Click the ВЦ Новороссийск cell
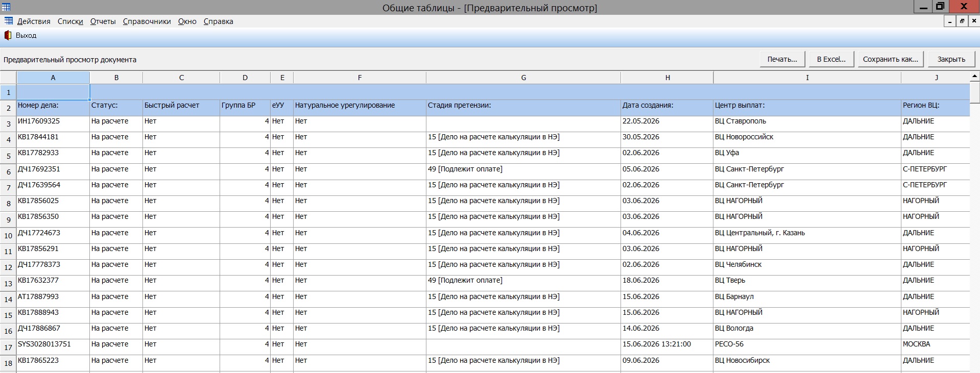980x373 pixels. (807, 137)
